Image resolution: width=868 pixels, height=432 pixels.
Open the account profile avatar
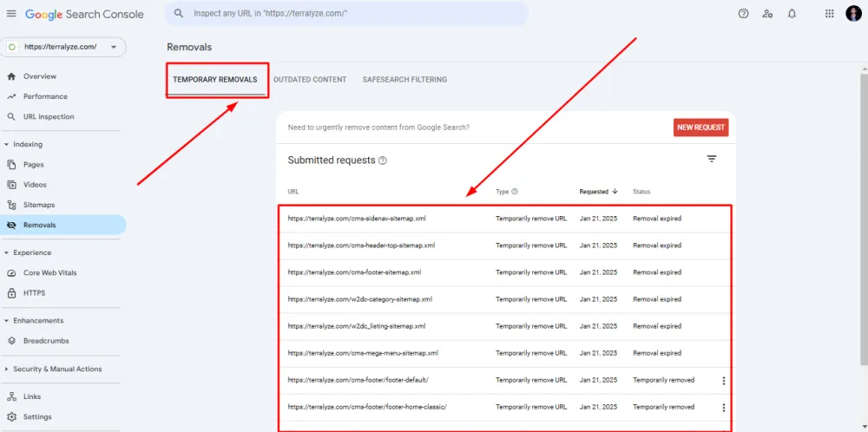853,14
